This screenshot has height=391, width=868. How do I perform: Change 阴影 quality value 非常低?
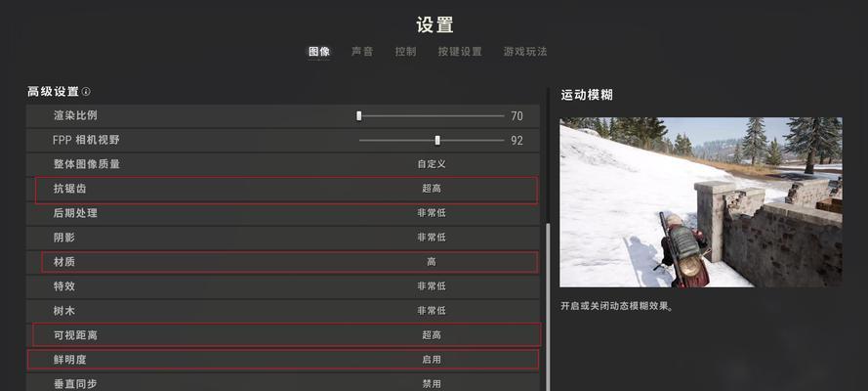tap(432, 238)
